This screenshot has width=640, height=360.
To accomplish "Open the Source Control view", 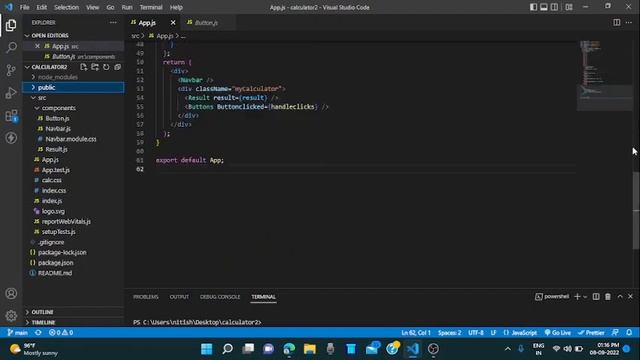I will point(11,70).
